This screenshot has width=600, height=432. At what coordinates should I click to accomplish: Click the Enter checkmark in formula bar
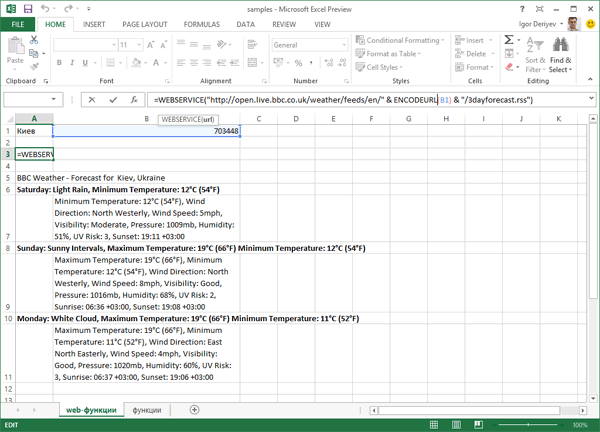pos(113,100)
